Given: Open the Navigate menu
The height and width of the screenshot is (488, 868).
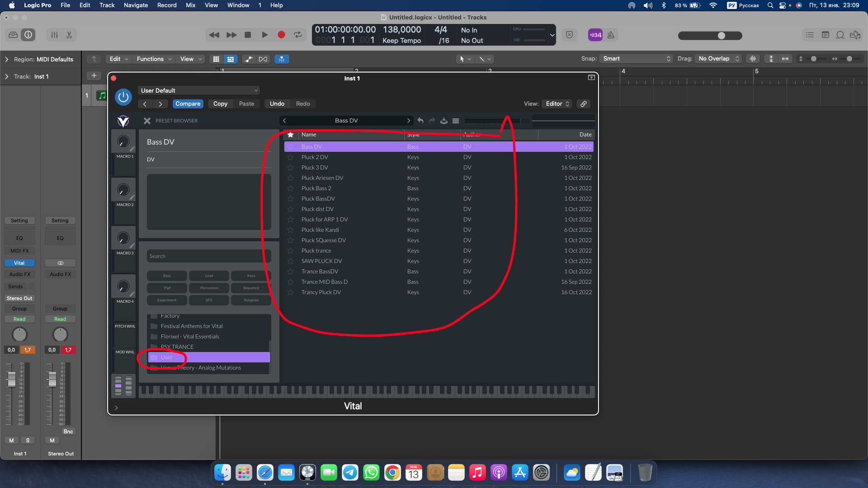Looking at the screenshot, I should tap(136, 5).
